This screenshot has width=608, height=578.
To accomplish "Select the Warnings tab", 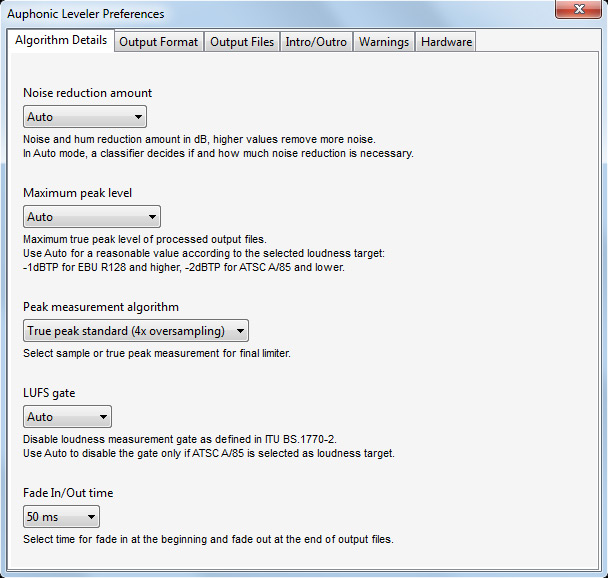I will click(384, 42).
